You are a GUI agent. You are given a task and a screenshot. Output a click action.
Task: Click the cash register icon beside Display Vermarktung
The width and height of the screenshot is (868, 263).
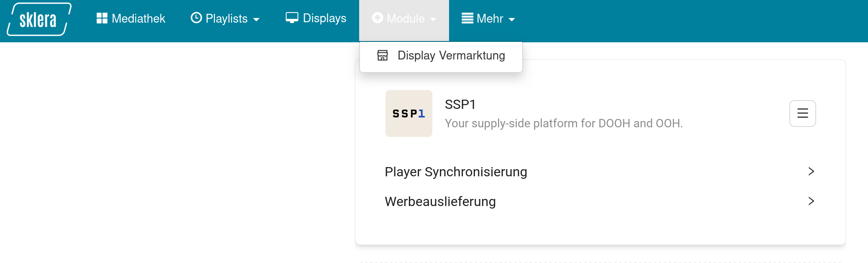click(383, 55)
